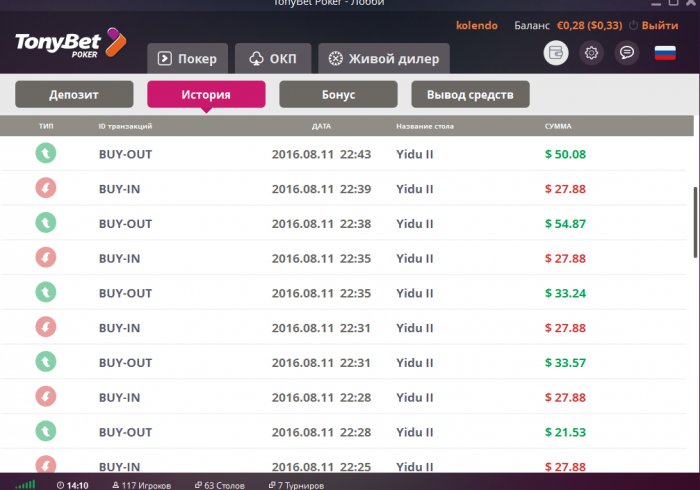Switch to the ОКП tab

273,58
